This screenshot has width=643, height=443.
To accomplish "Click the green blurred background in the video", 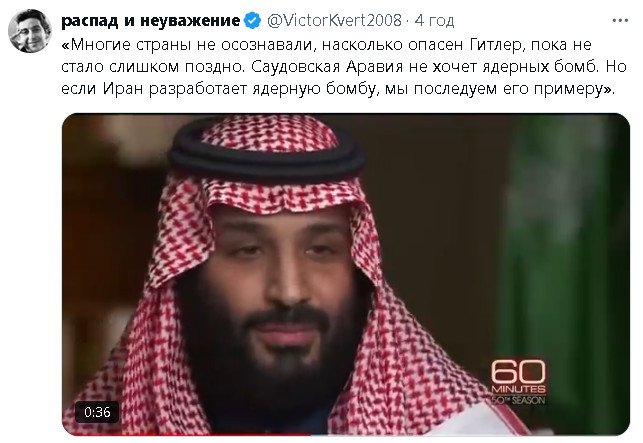I will point(564,246).
